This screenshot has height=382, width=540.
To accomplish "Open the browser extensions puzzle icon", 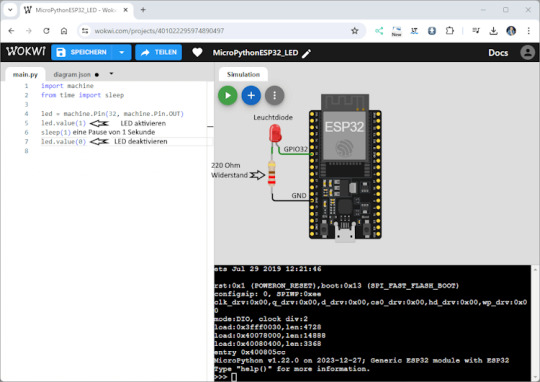I will tap(449, 31).
